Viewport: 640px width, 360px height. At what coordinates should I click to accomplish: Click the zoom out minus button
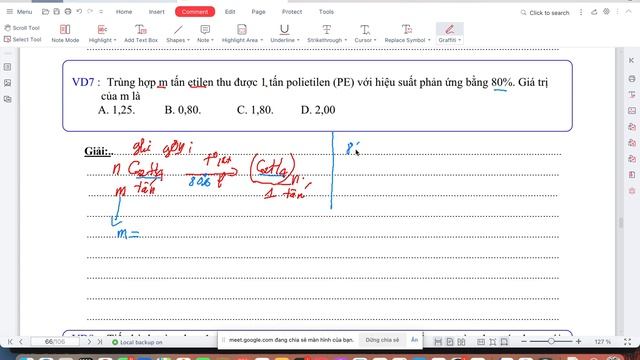pos(524,341)
